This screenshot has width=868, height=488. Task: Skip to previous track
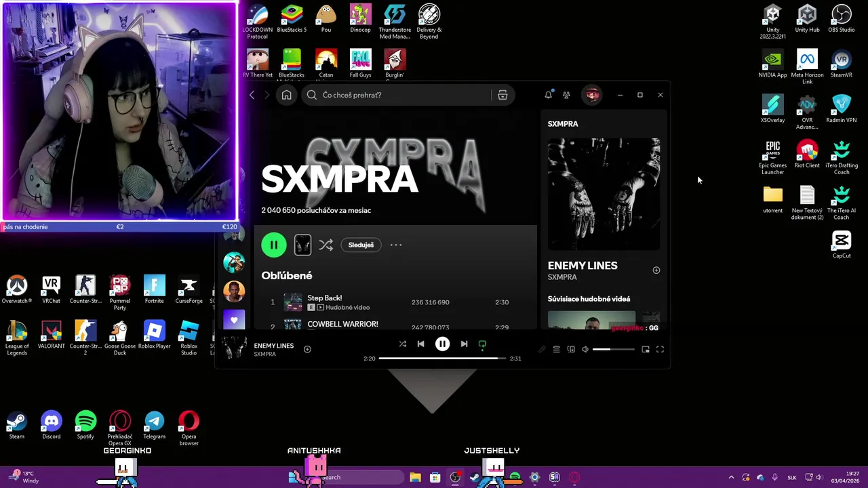[420, 344]
